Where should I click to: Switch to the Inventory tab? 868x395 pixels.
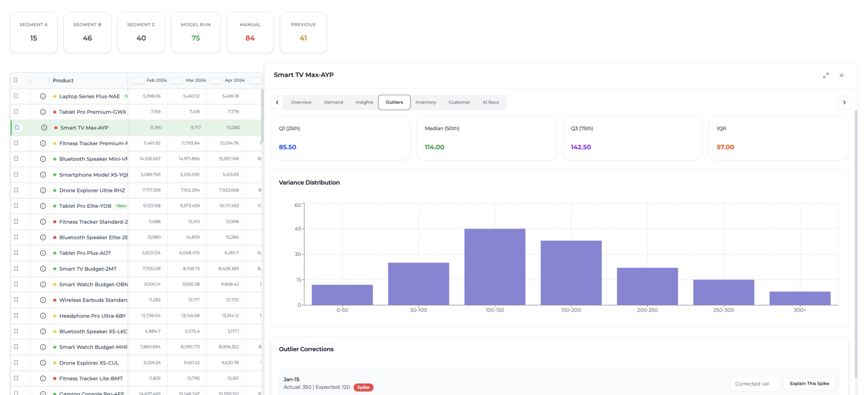click(426, 102)
